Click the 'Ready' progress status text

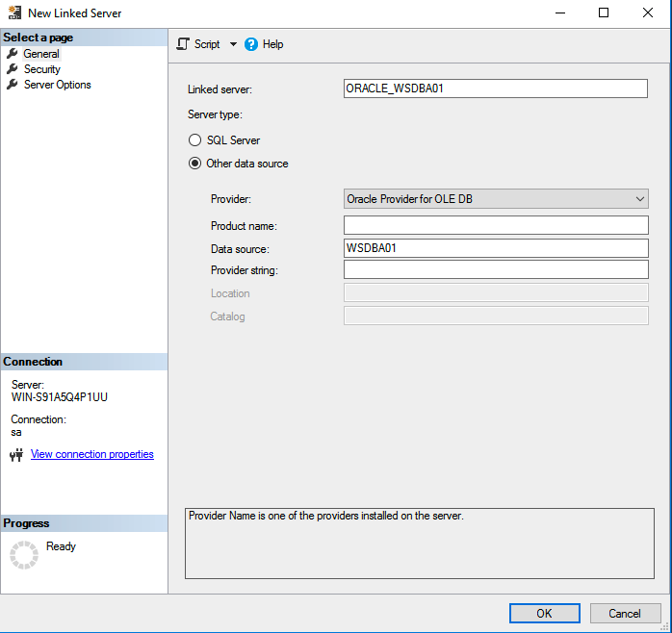pyautogui.click(x=61, y=546)
